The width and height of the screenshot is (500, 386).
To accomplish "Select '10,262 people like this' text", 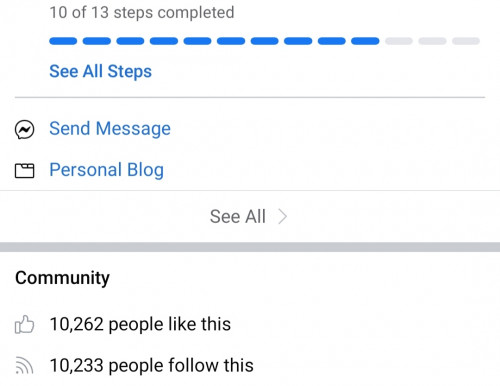I will click(140, 324).
